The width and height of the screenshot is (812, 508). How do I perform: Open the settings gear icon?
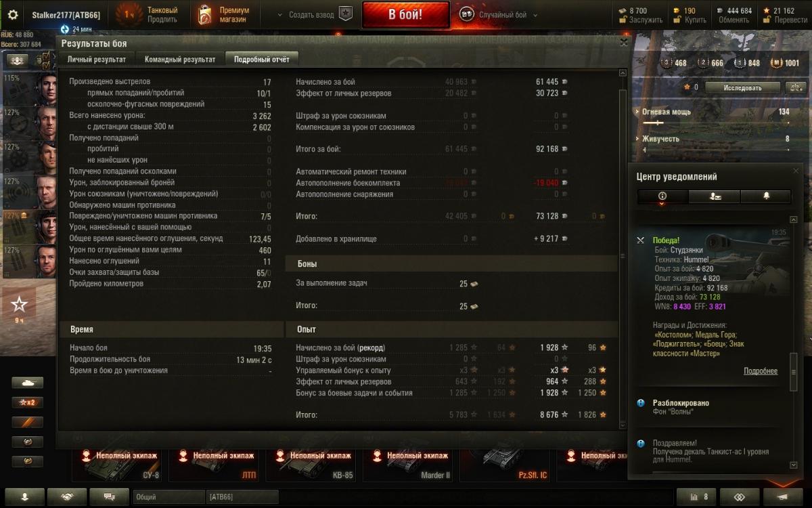tap(13, 14)
